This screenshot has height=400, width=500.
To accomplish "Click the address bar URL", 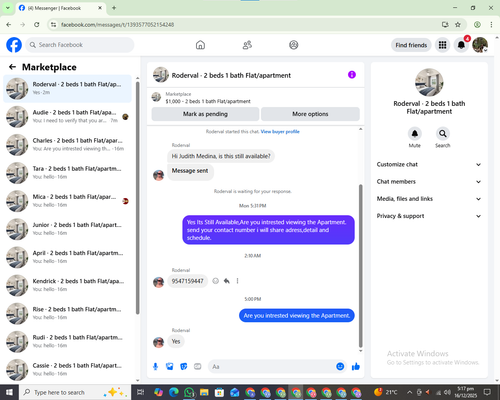I will tap(117, 25).
